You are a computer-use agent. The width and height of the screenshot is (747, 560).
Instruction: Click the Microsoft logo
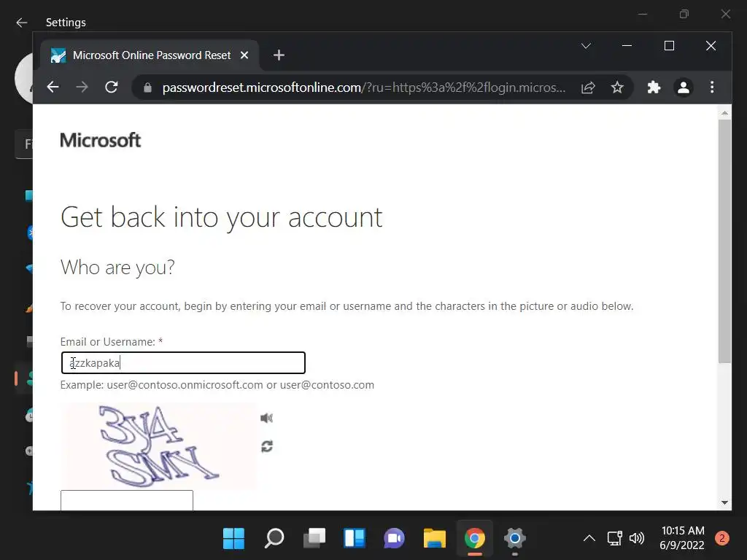(101, 140)
